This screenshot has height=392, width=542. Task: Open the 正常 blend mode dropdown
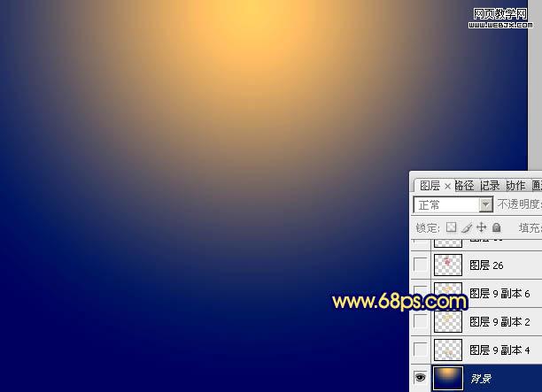(485, 204)
